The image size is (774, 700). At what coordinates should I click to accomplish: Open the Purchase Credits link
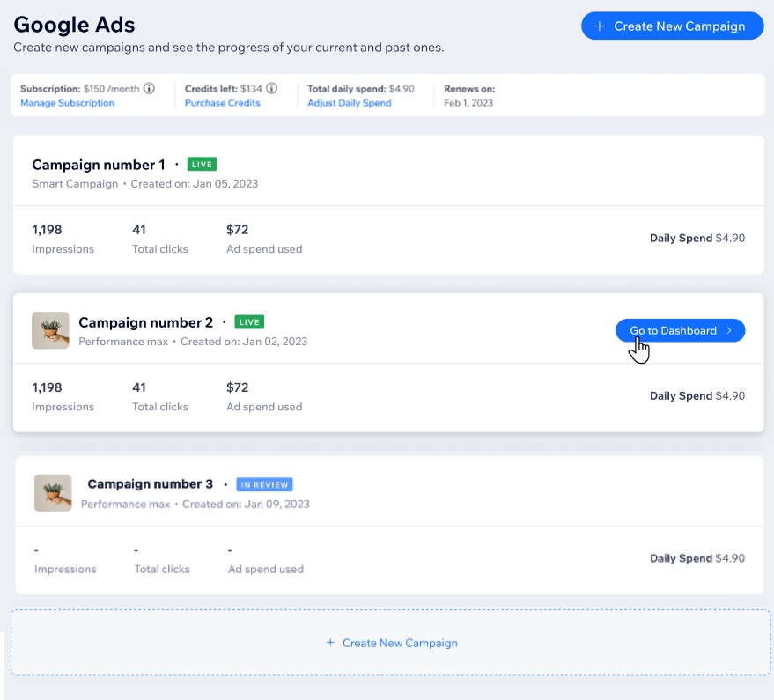click(222, 103)
